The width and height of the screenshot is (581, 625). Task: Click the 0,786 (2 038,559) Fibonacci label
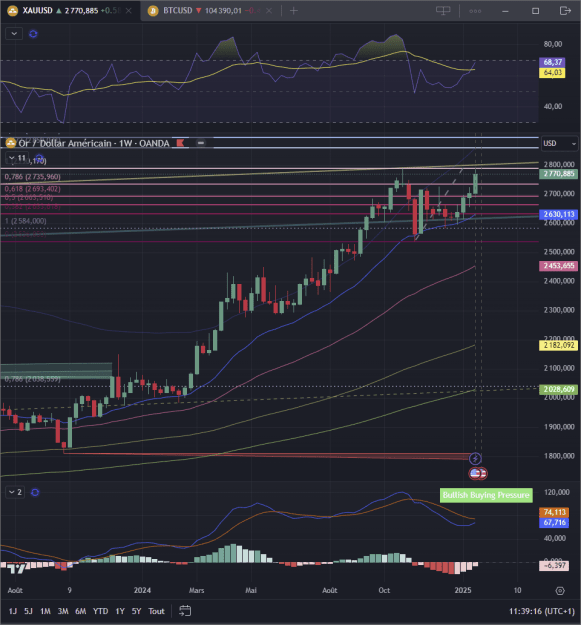(x=33, y=379)
